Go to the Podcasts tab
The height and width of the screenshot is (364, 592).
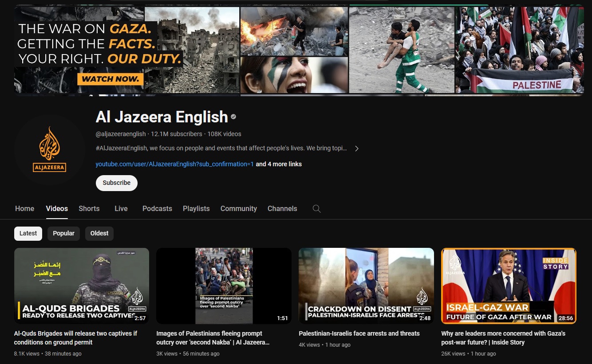pyautogui.click(x=157, y=208)
